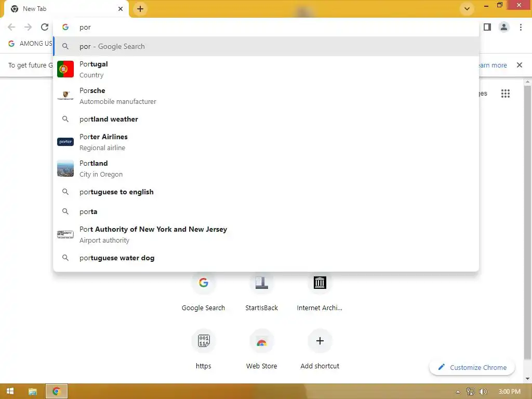Choose Port Authority of New York suggestion

[266, 234]
